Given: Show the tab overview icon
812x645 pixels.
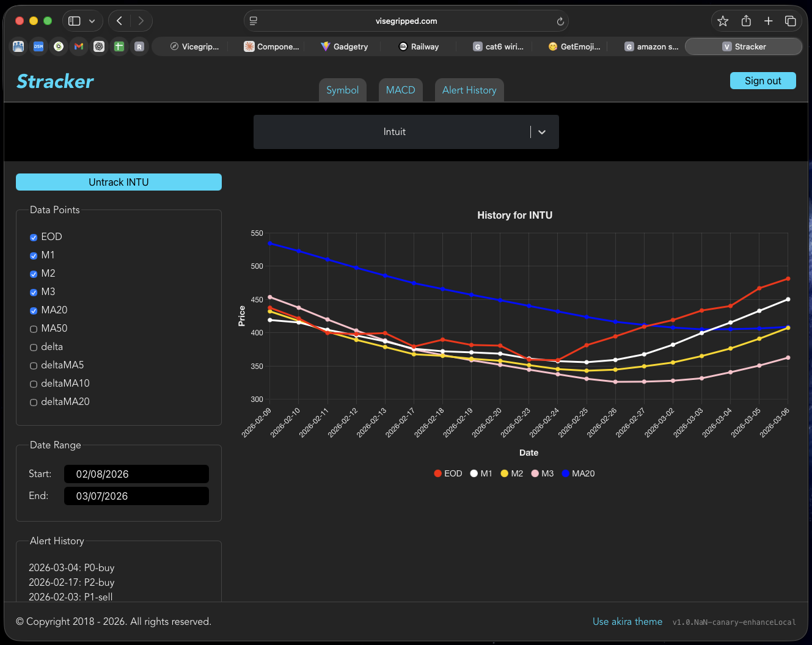Looking at the screenshot, I should (791, 21).
